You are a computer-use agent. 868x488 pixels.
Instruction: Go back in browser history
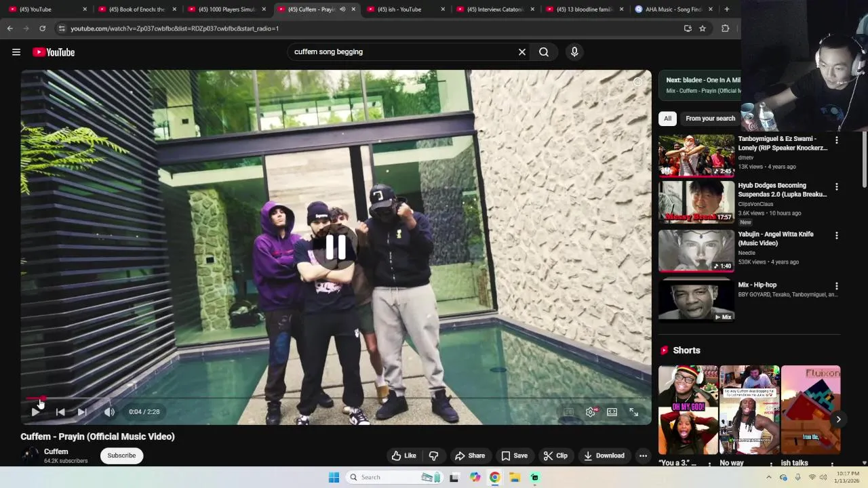coord(9,28)
